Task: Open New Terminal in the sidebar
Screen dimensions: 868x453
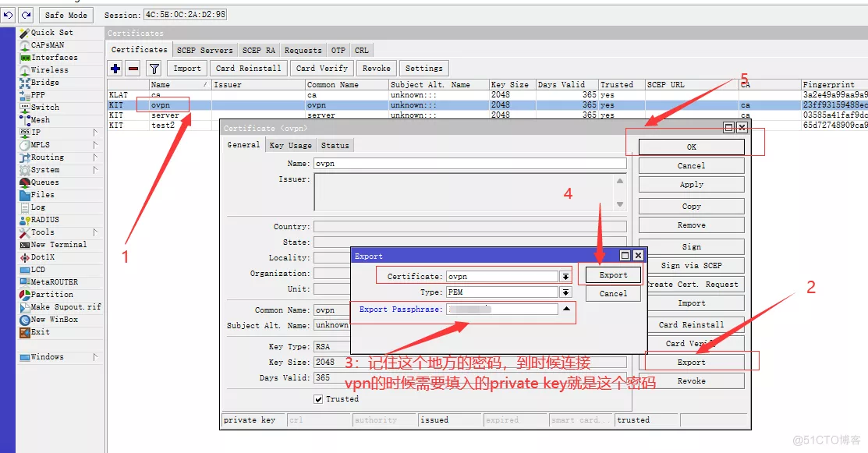Action: pyautogui.click(x=58, y=245)
